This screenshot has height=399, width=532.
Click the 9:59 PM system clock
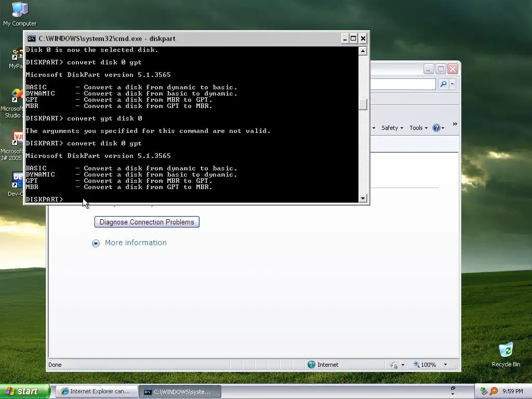(513, 391)
